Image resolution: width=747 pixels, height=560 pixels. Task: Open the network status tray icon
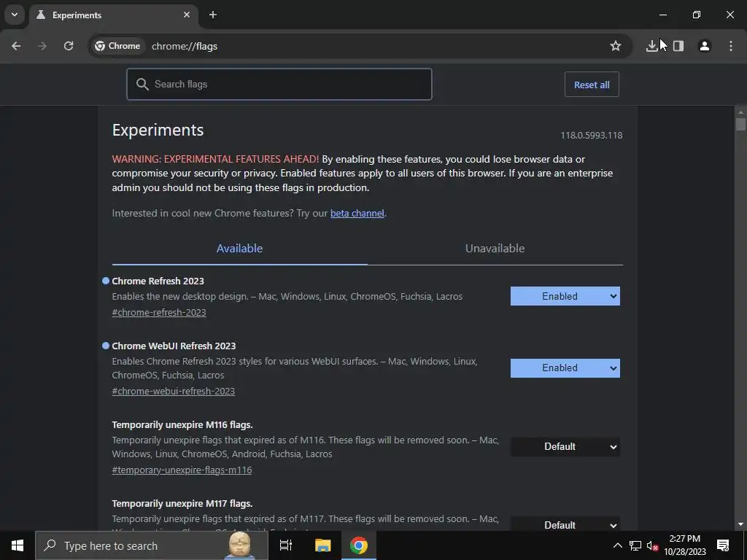635,545
